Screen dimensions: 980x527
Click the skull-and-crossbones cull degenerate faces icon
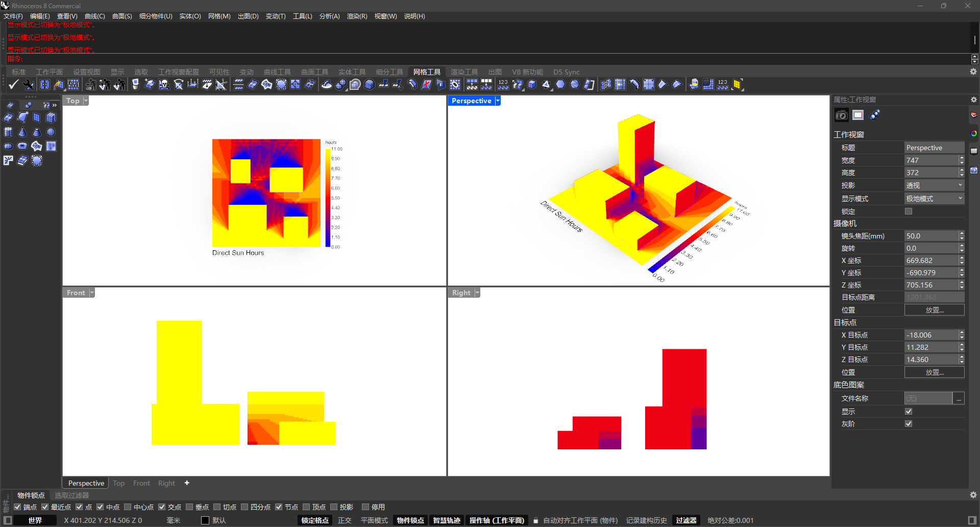pyautogui.click(x=164, y=85)
